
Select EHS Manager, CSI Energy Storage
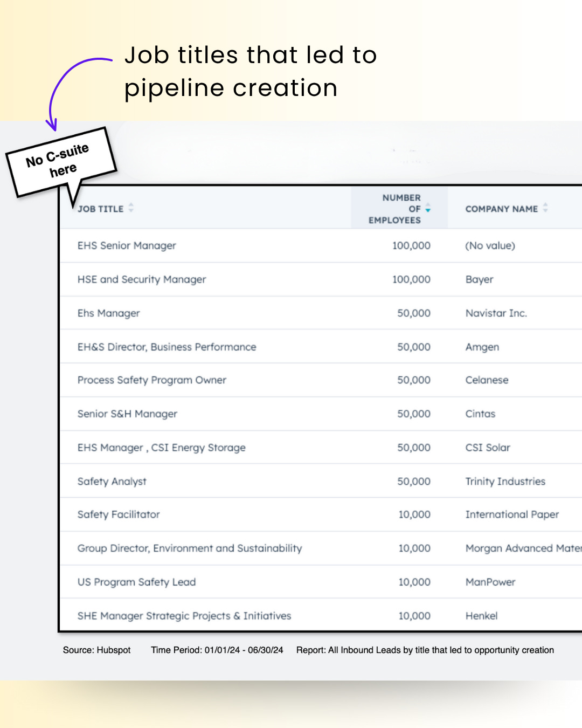click(161, 448)
